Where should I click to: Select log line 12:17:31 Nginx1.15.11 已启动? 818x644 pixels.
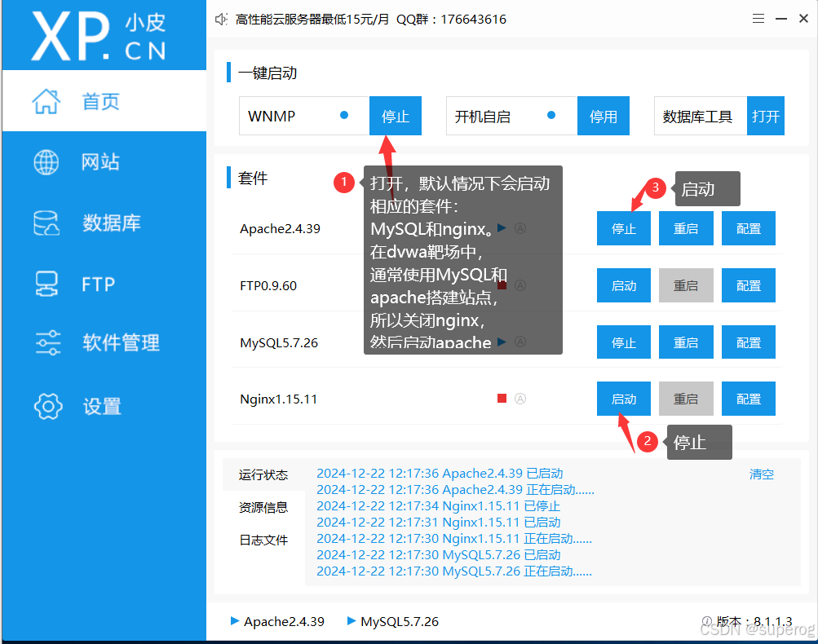click(438, 522)
